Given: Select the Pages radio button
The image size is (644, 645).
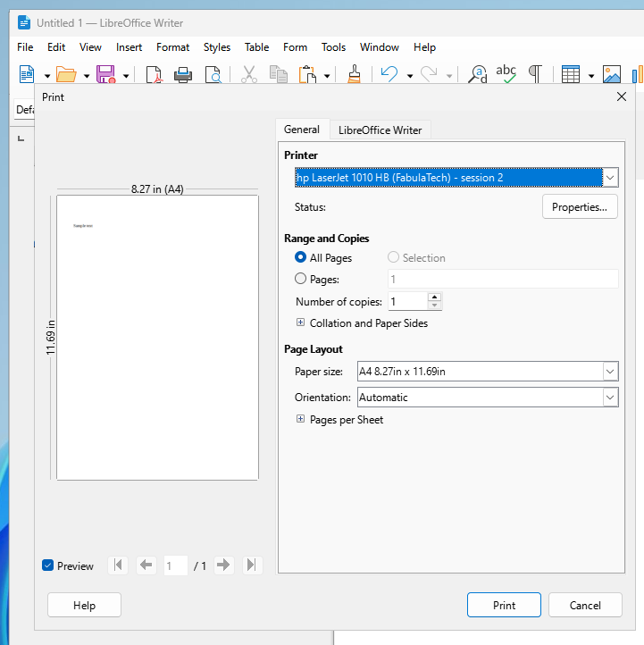Looking at the screenshot, I should (x=301, y=279).
